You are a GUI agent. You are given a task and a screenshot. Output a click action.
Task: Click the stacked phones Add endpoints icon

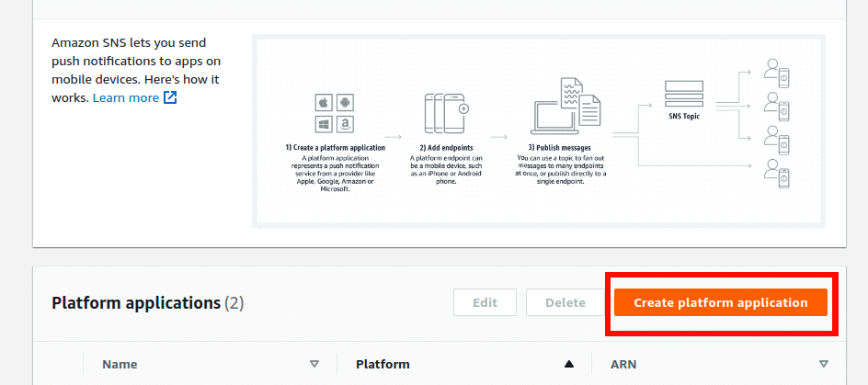(x=446, y=114)
